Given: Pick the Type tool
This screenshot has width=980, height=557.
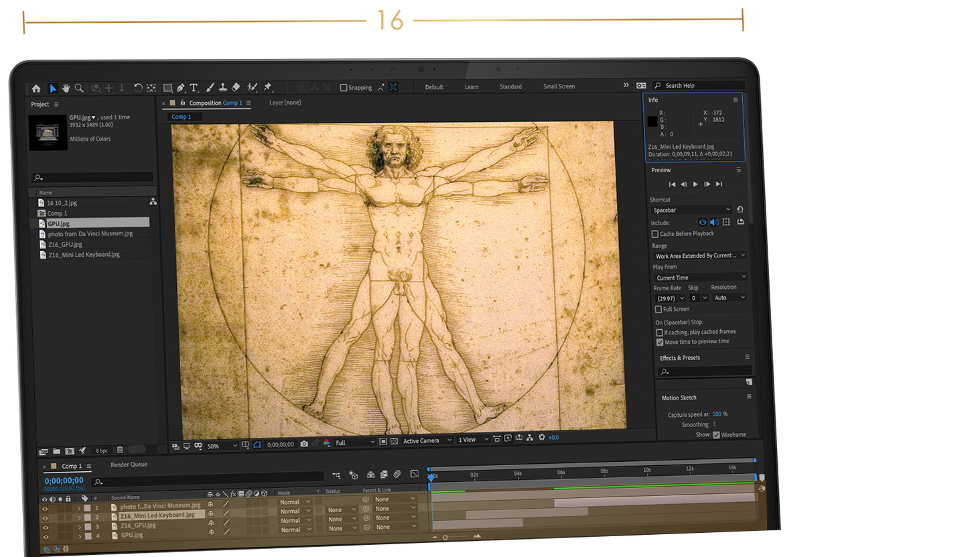Looking at the screenshot, I should 194,88.
